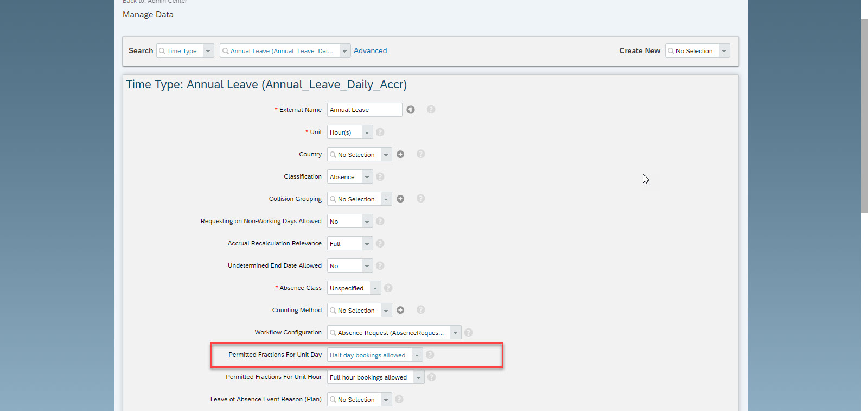Show help for Accrual Recalculation Relevance
Screen dimensions: 868x411
coord(380,244)
